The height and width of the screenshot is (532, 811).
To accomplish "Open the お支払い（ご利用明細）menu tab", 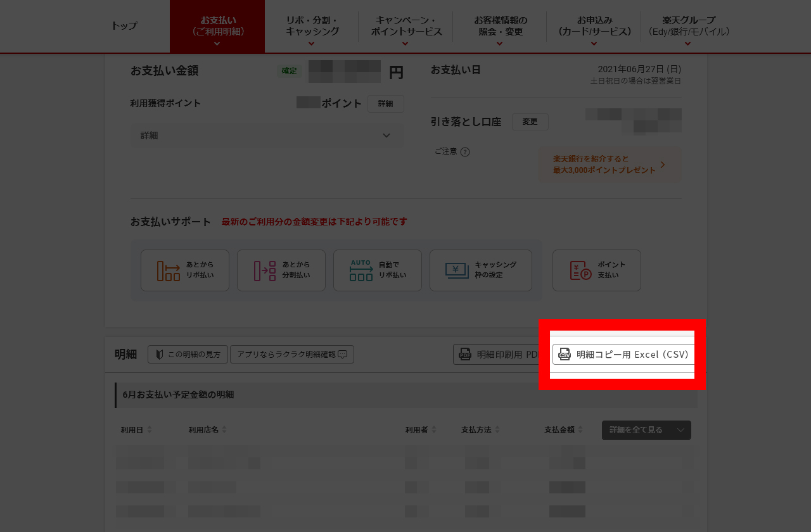I will (217, 26).
